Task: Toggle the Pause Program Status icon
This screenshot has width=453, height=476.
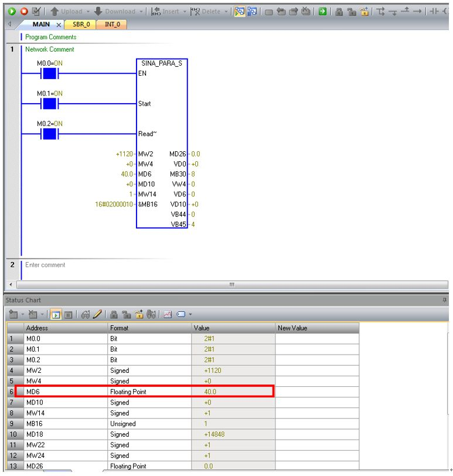Action: point(252,12)
